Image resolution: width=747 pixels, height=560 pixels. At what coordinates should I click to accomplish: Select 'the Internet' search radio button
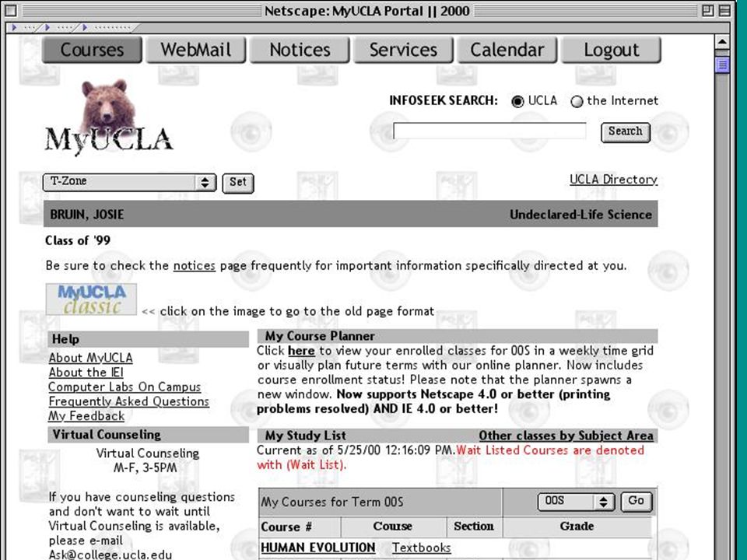tap(577, 101)
